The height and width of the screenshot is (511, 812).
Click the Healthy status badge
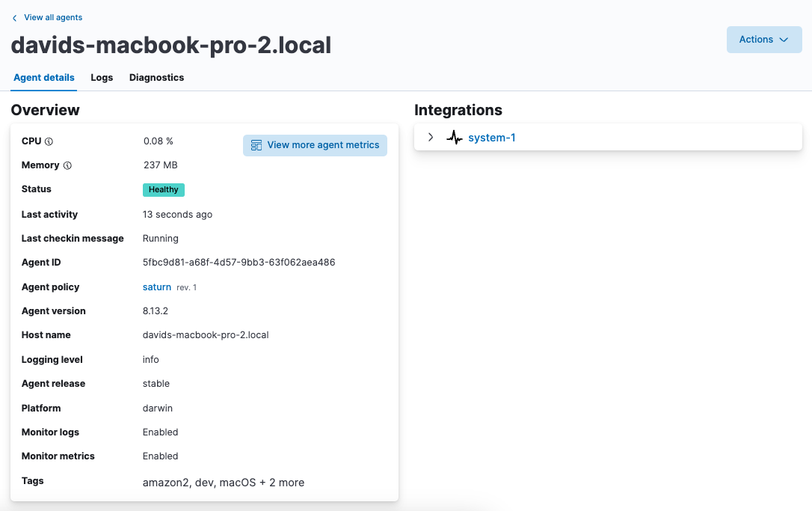[x=163, y=190]
